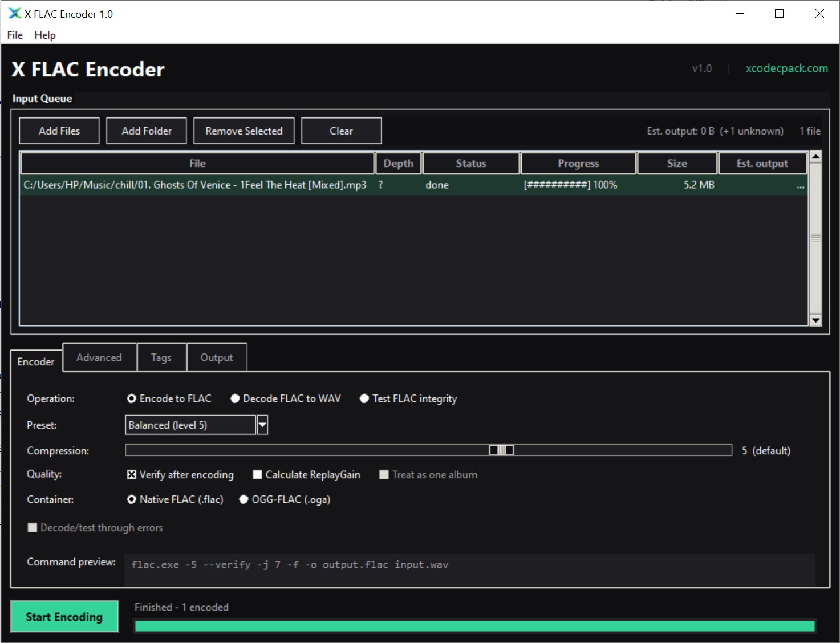Viewport: 840px width, 643px height.
Task: Go to the Output tab
Action: click(x=217, y=357)
